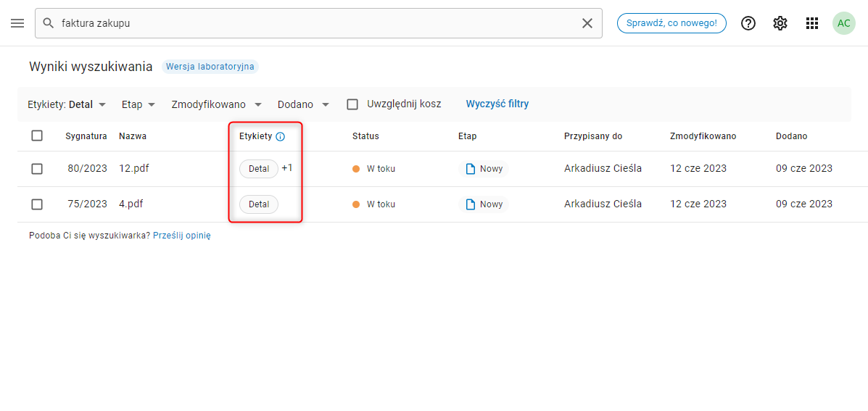Open the settings gear icon
The height and width of the screenshot is (411, 868).
(780, 23)
